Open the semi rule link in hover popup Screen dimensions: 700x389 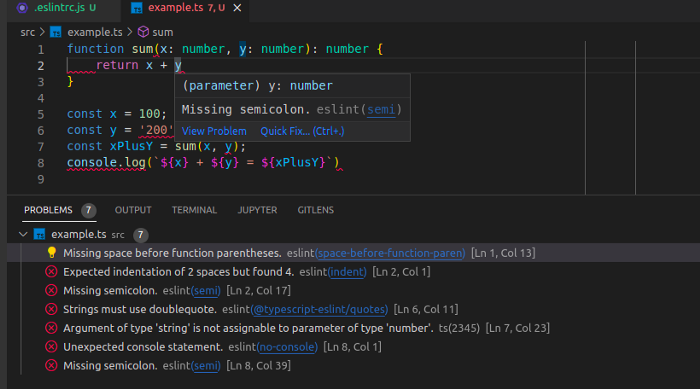(x=381, y=109)
